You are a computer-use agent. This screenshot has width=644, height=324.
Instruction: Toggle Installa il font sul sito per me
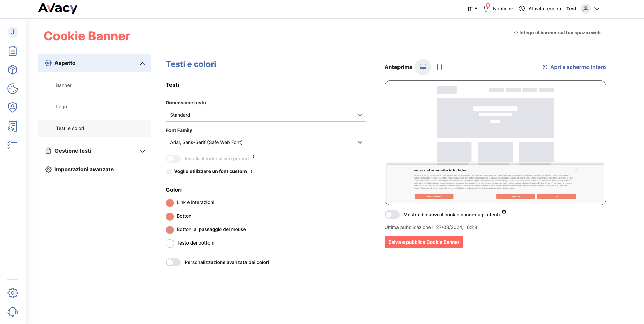coord(173,159)
